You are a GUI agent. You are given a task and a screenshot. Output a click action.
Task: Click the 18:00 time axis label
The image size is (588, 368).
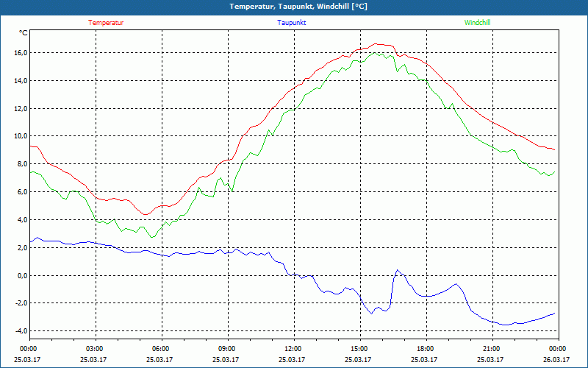pyautogui.click(x=425, y=349)
